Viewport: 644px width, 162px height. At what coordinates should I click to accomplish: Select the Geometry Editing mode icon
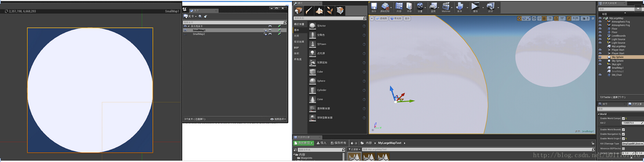(340, 11)
